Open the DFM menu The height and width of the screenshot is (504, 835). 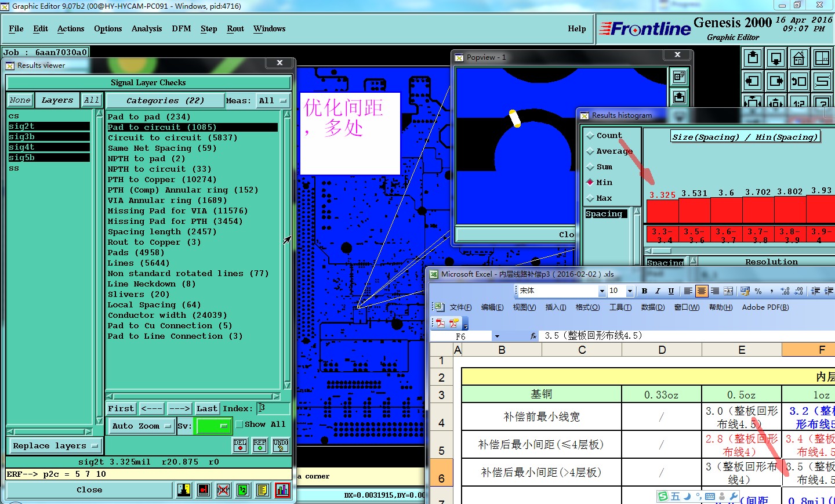coord(181,29)
